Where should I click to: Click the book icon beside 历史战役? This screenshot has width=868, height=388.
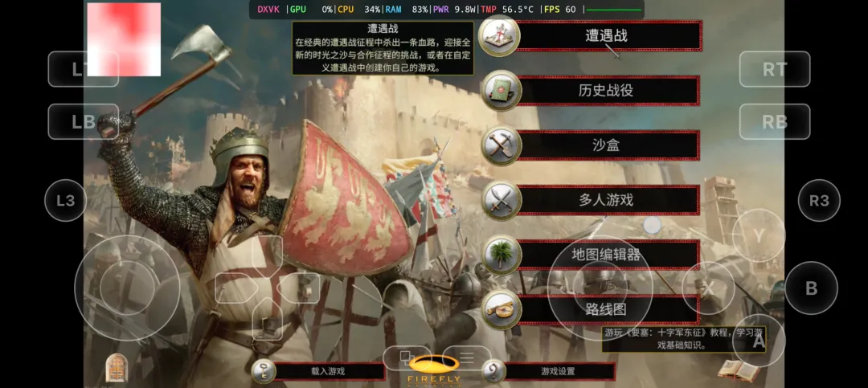502,90
